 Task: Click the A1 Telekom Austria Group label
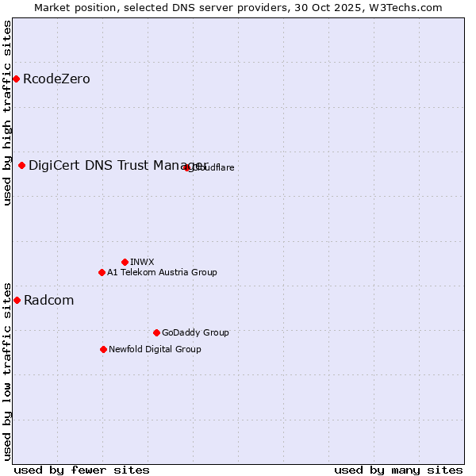point(162,272)
